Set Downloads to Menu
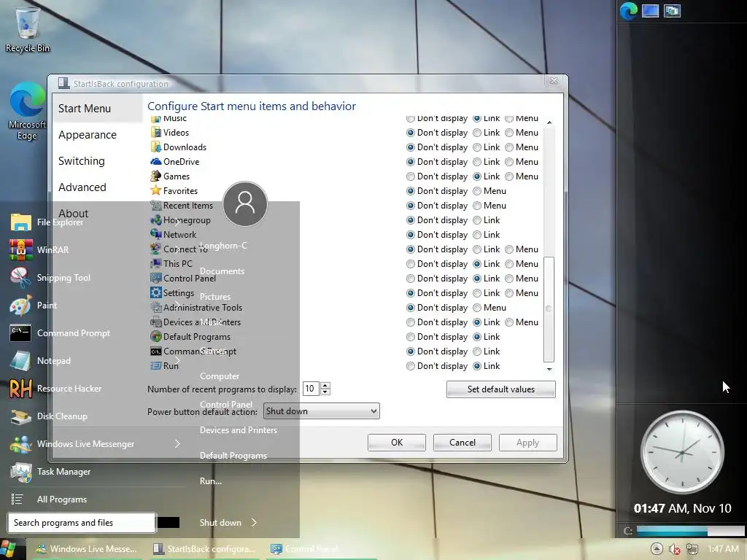747x560 pixels. (x=508, y=147)
